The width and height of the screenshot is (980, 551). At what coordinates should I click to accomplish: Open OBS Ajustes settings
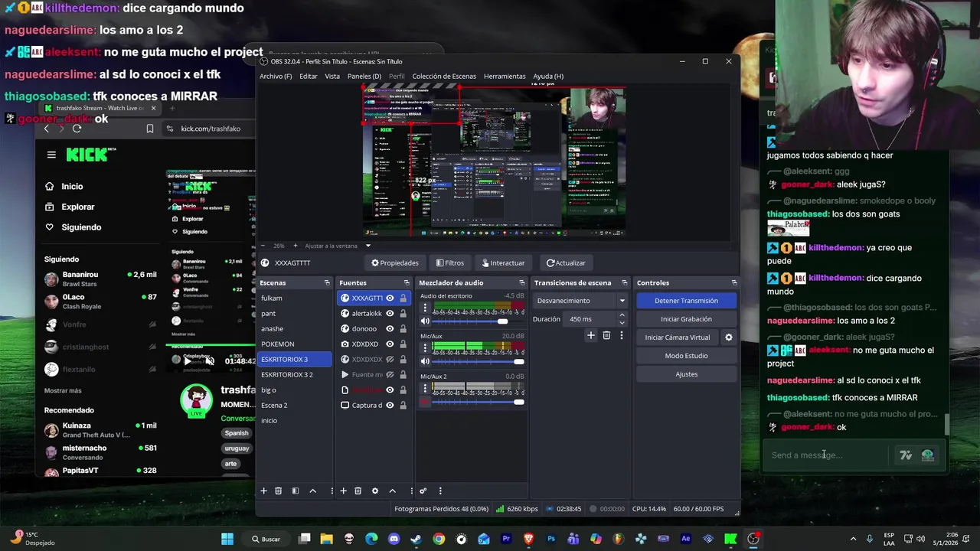(x=686, y=374)
